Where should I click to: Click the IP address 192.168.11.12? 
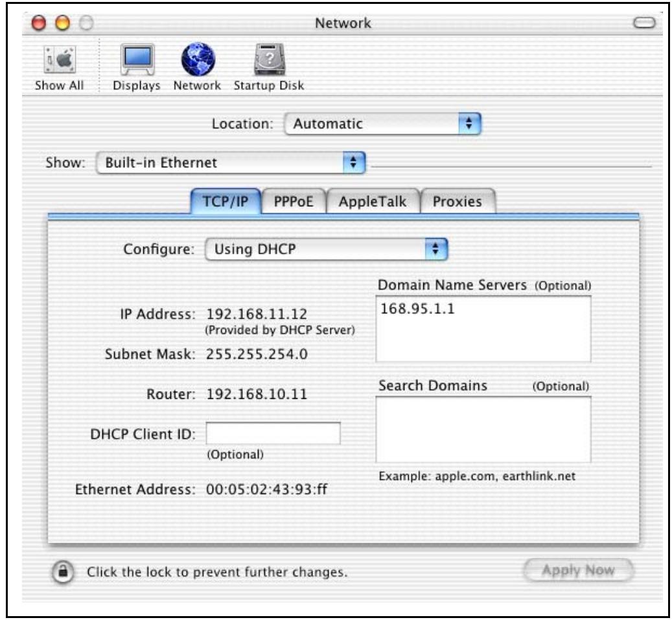point(257,314)
